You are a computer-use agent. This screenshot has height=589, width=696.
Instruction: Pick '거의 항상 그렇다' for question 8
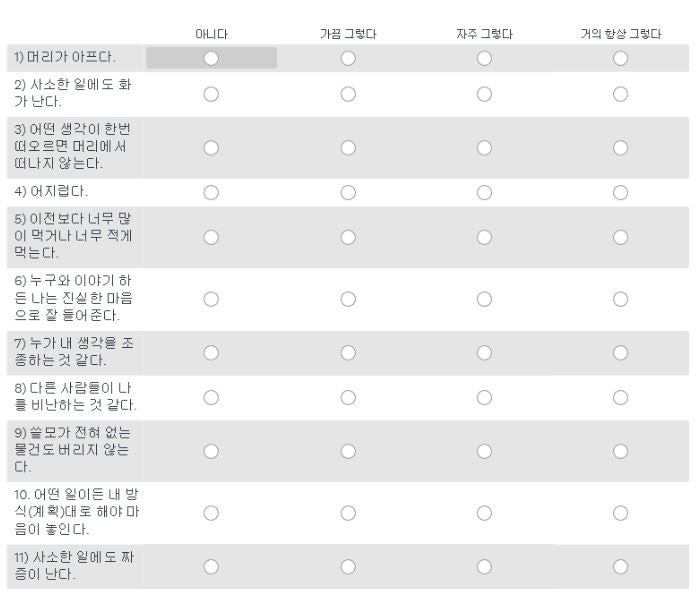(620, 397)
